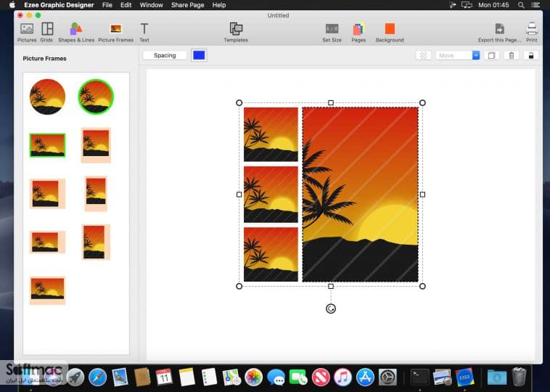The height and width of the screenshot is (392, 550).
Task: Open the Share Page menu
Action: (x=188, y=5)
